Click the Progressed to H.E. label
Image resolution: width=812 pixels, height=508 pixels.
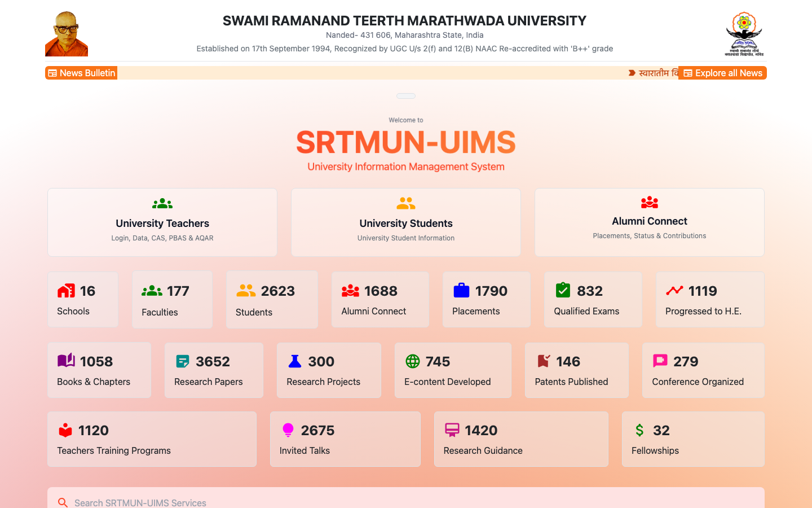point(703,311)
